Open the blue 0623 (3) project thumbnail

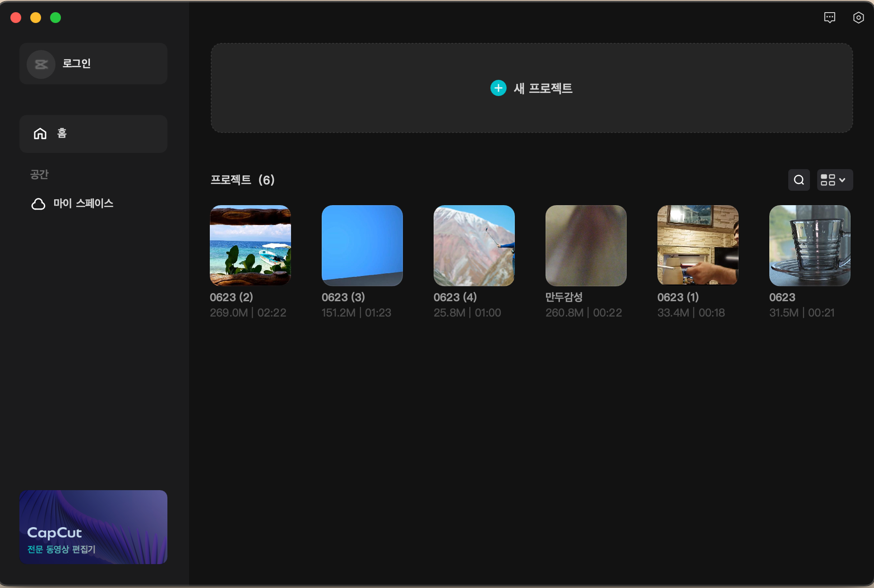coord(362,245)
